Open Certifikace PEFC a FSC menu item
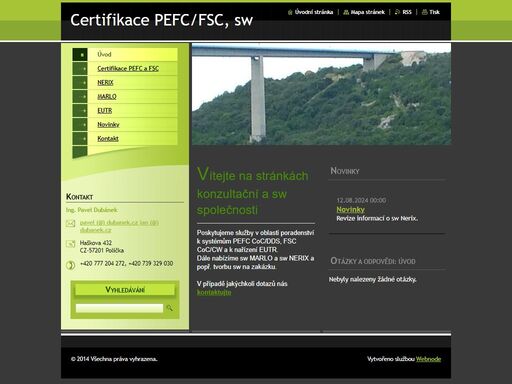The height and width of the screenshot is (384, 512). [x=128, y=68]
